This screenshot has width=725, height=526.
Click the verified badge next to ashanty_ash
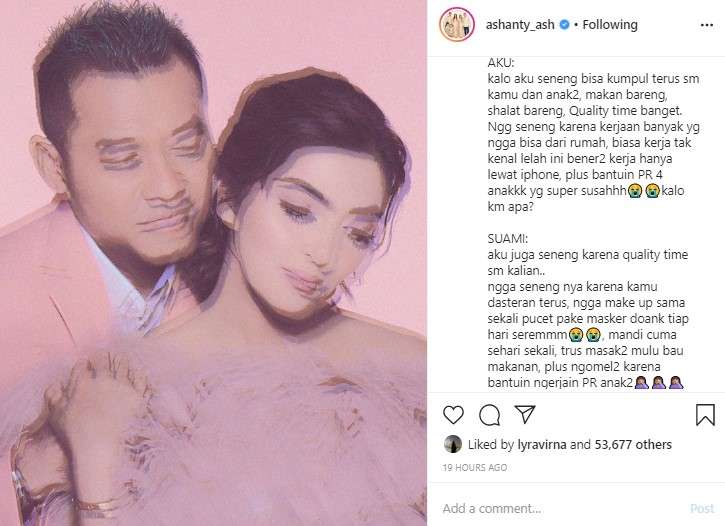pyautogui.click(x=565, y=24)
